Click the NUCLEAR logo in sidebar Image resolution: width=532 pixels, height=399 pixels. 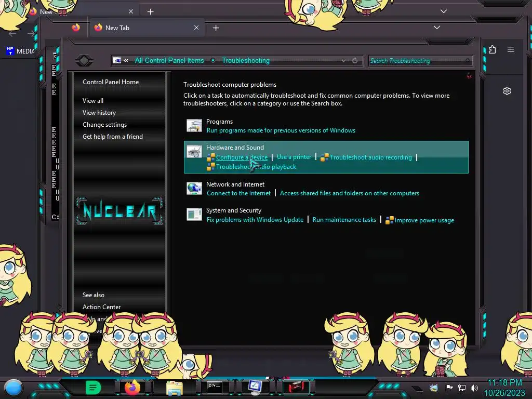pyautogui.click(x=119, y=211)
